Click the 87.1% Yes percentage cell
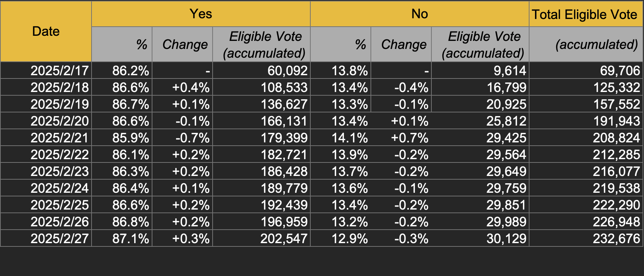 131,238
